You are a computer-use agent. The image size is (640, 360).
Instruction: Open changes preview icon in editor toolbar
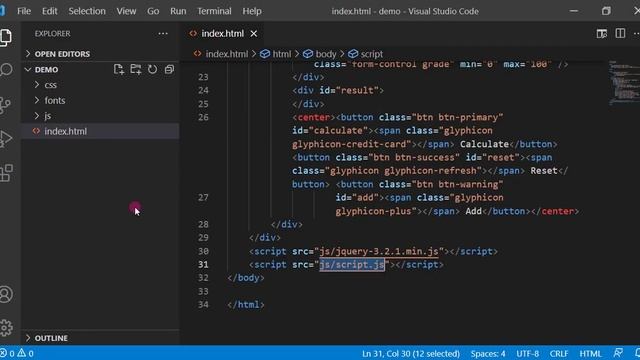[x=602, y=33]
